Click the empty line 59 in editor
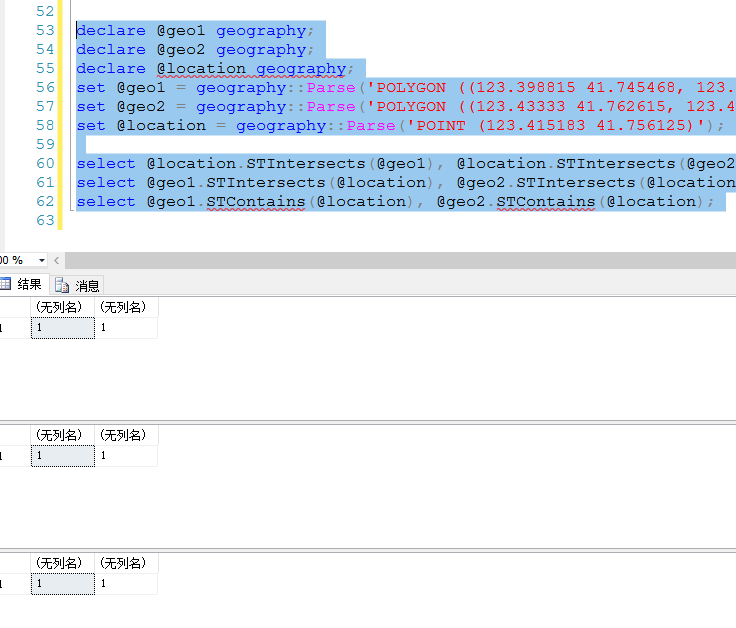The image size is (736, 628). (404, 145)
